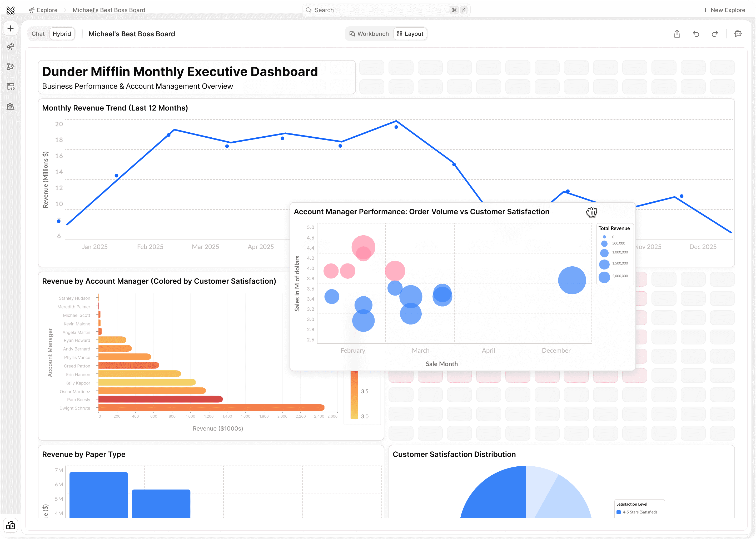Open the chat assistant icon at top right
Image resolution: width=756 pixels, height=539 pixels.
pos(738,34)
